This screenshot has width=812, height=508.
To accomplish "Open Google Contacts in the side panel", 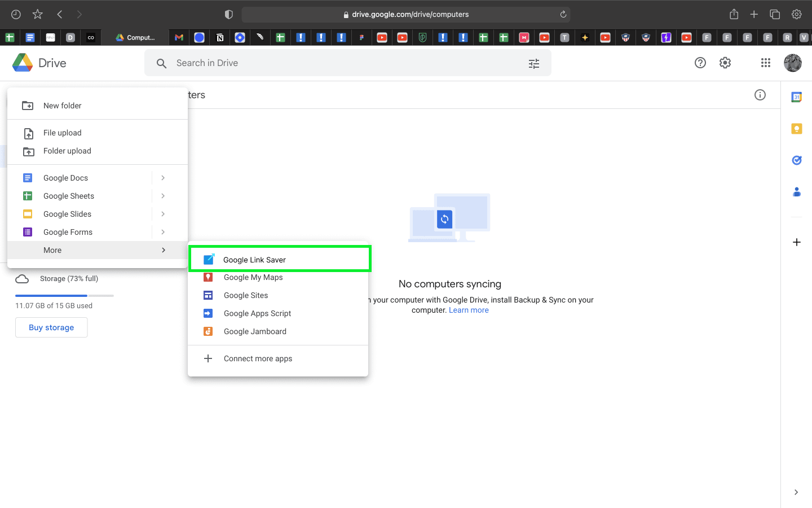I will 796,192.
